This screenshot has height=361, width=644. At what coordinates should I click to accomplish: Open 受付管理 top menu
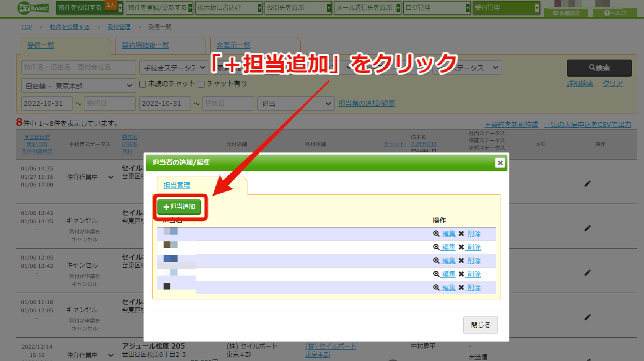click(x=506, y=8)
